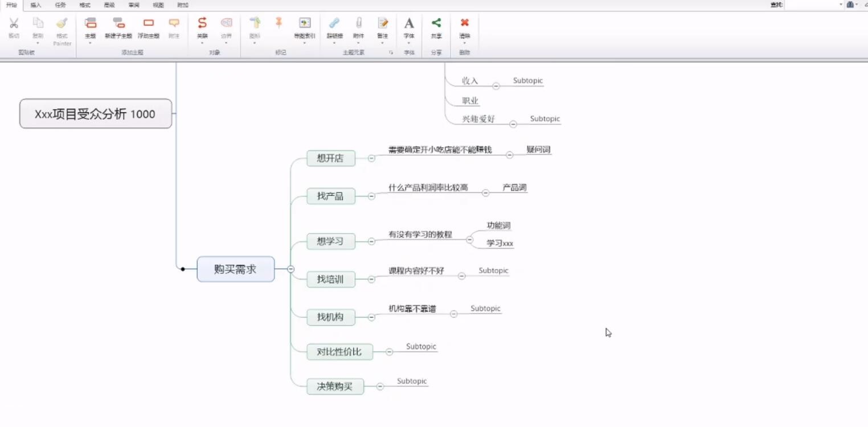Select the 想学习 topic node
The width and height of the screenshot is (868, 427).
(331, 241)
